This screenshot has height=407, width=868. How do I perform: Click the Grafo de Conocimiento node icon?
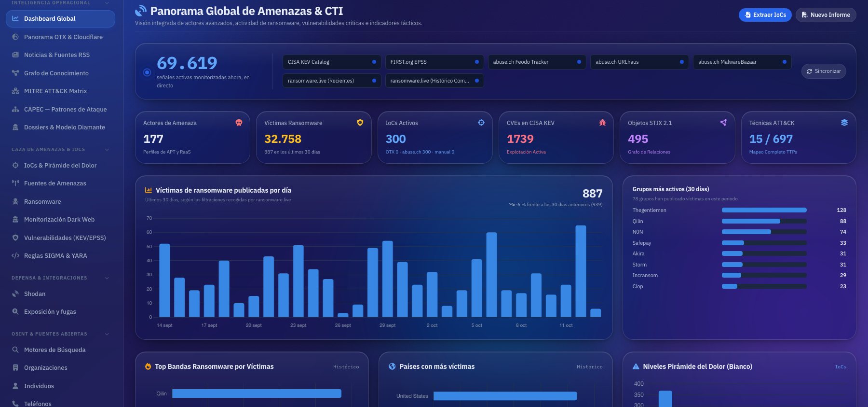coord(15,73)
